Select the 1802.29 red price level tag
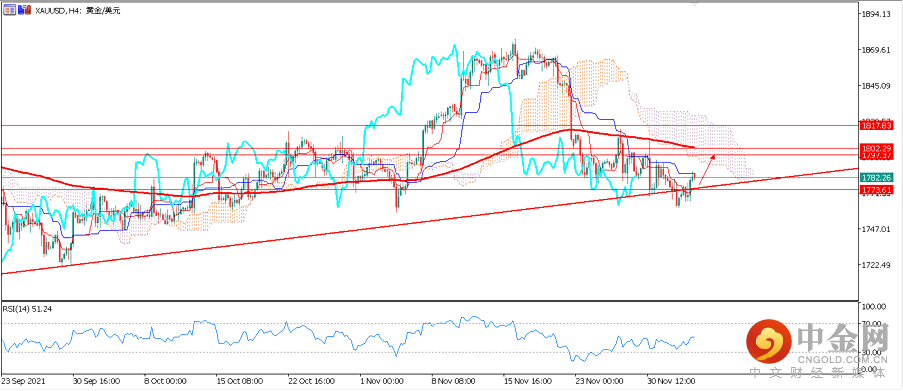903x391 pixels. coord(876,148)
